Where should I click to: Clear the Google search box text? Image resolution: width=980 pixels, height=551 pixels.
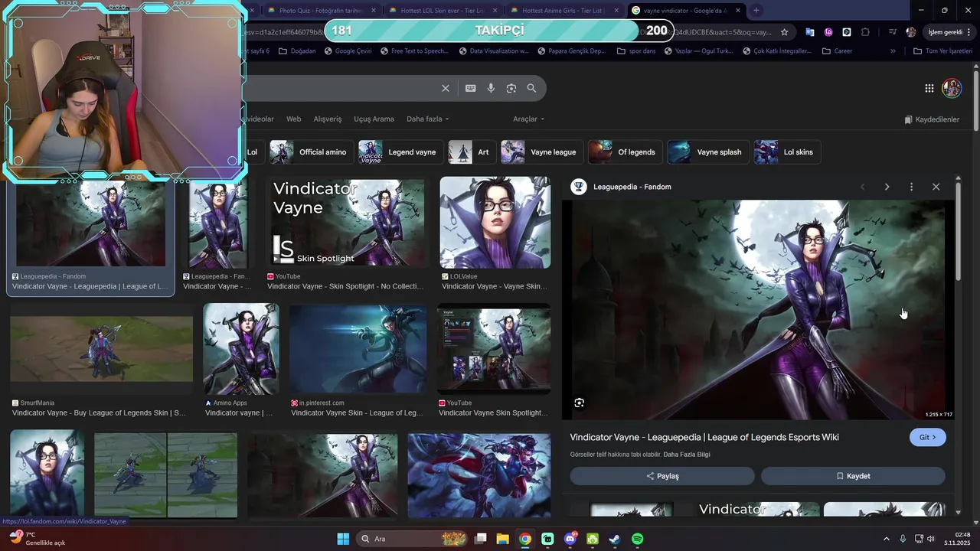click(446, 88)
